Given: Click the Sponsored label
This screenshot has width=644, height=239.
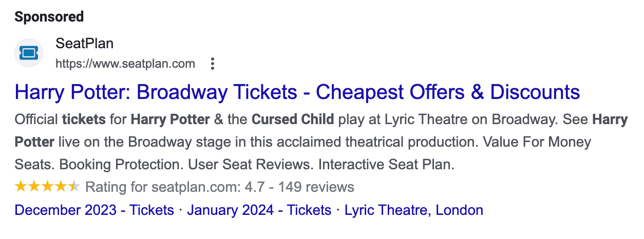Looking at the screenshot, I should coord(49,17).
